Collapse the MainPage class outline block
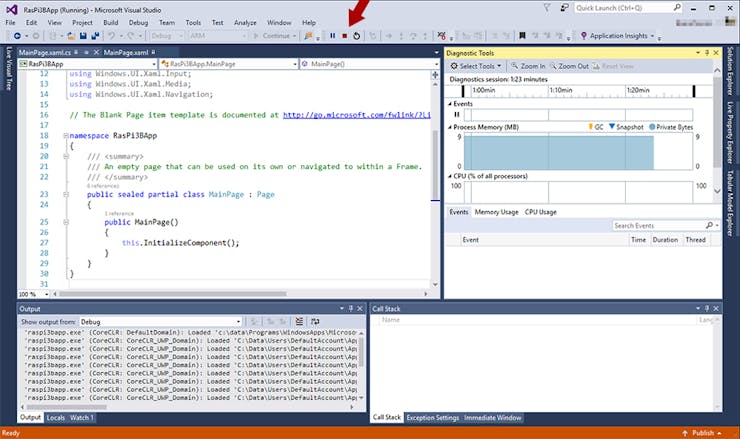The width and height of the screenshot is (740, 439). tap(66, 194)
